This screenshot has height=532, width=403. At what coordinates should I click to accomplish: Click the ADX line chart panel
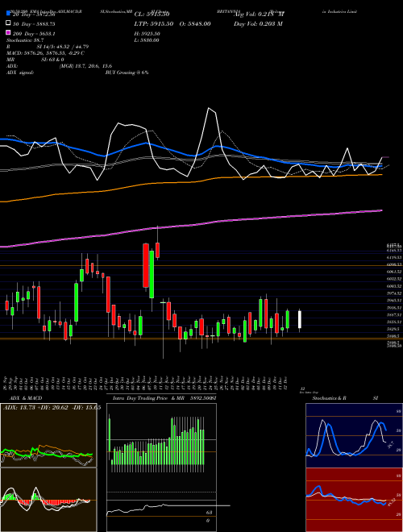point(48,435)
